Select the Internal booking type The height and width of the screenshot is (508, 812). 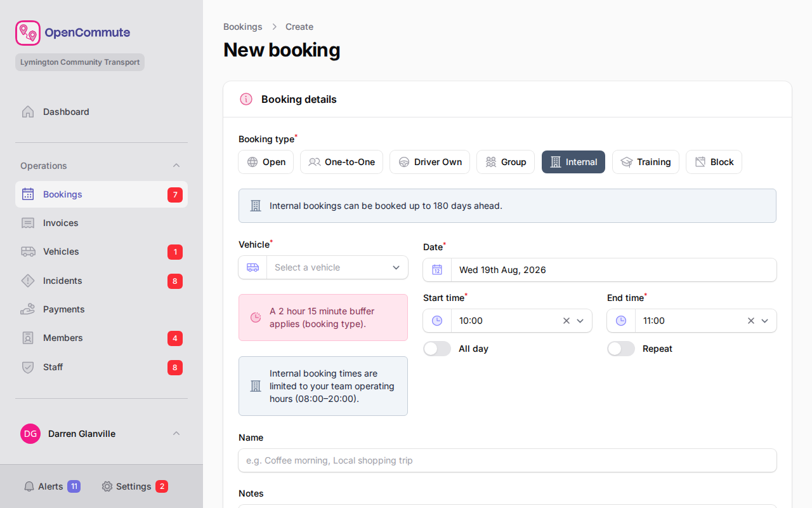coord(573,162)
